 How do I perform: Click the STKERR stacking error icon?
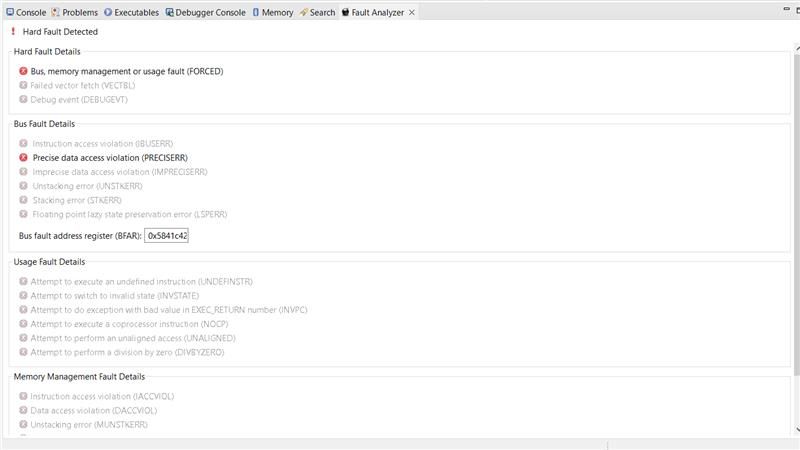(23, 200)
